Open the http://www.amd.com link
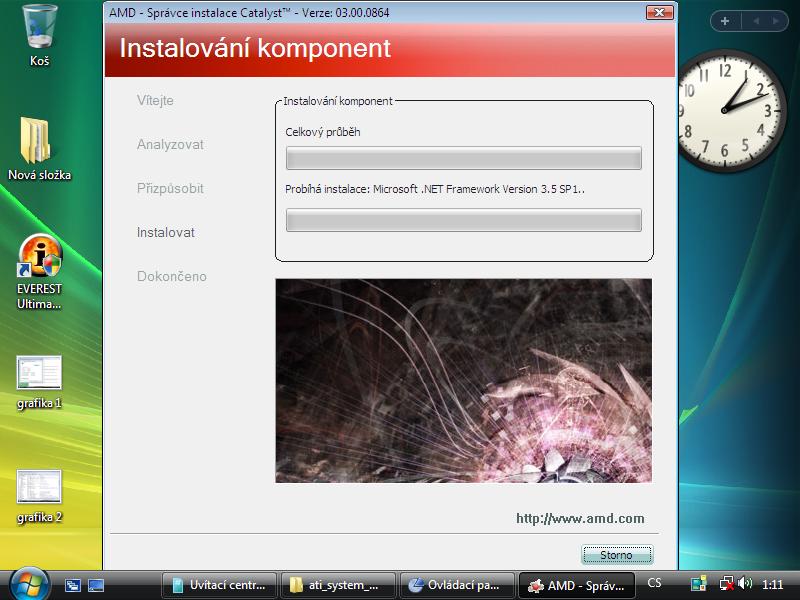This screenshot has height=600, width=800. point(580,518)
